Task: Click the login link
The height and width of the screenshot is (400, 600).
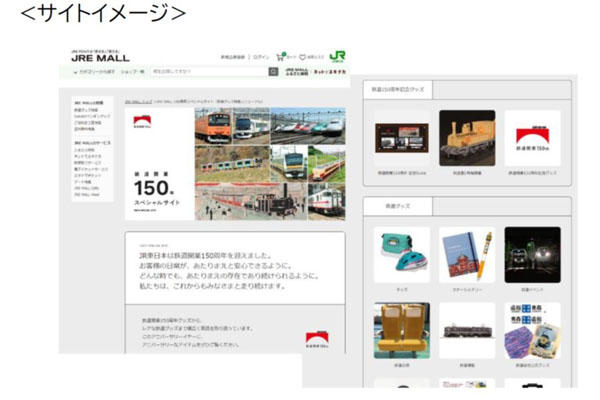Action: [x=261, y=57]
